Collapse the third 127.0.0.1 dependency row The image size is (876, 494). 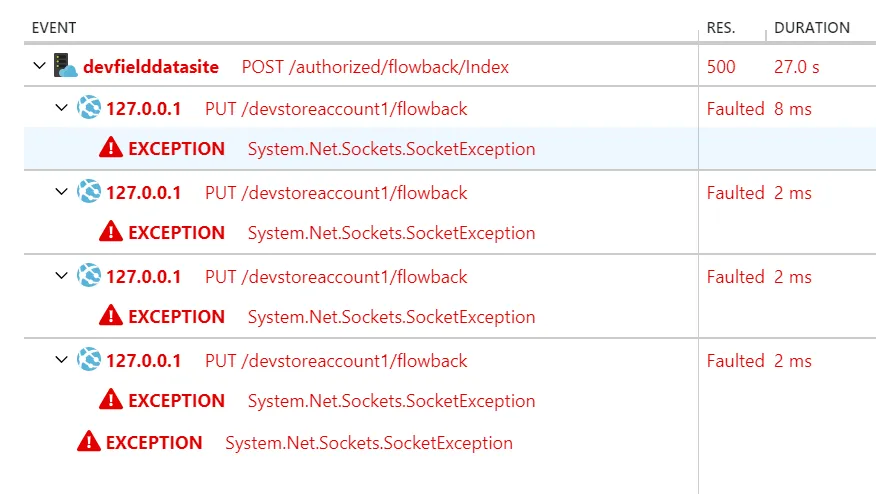(61, 276)
